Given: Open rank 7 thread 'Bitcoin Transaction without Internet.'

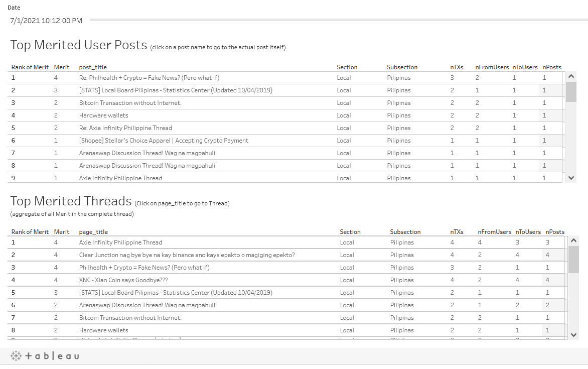Looking at the screenshot, I should coord(130,318).
